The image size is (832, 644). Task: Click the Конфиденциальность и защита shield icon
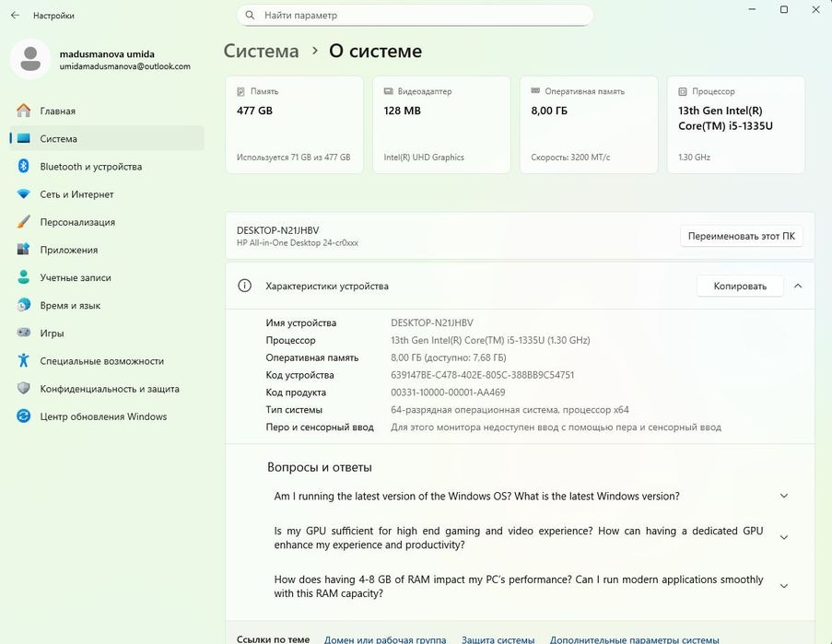(24, 389)
